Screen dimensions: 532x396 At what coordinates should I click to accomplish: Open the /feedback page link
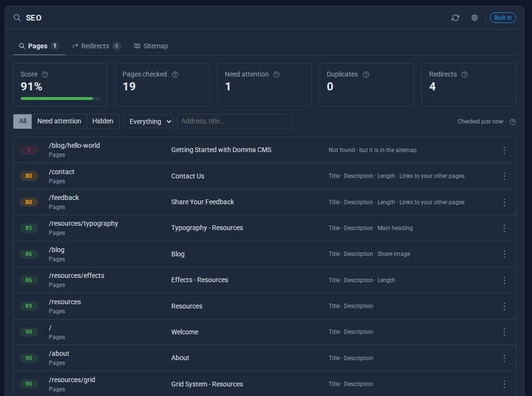pyautogui.click(x=64, y=198)
